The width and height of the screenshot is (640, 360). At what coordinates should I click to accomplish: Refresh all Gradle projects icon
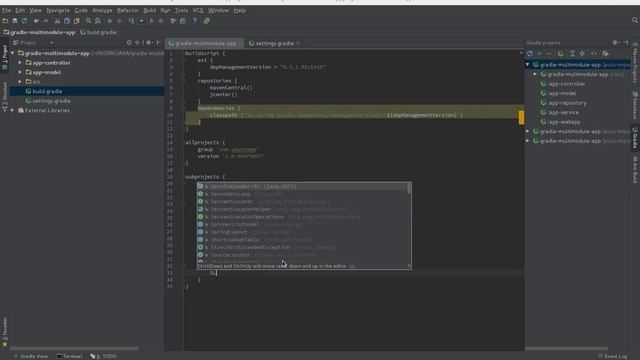tap(530, 53)
